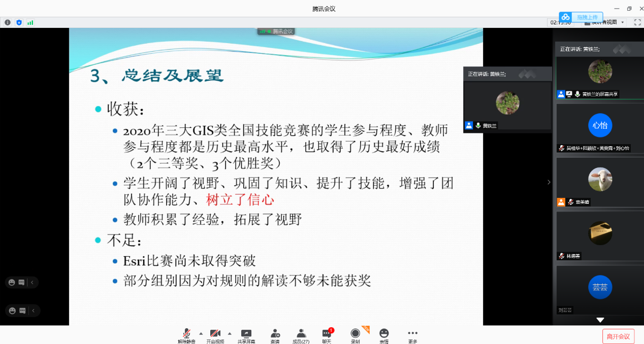Click the red 离开会议 leave meeting button

pos(618,336)
